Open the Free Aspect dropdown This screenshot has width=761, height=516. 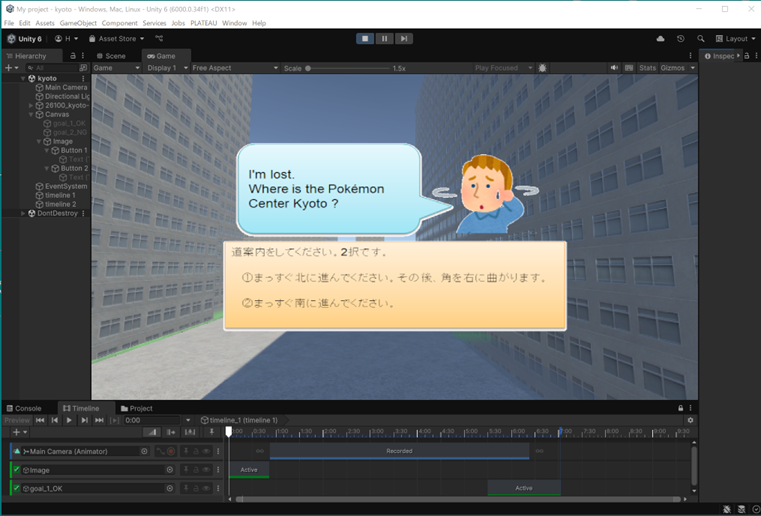pyautogui.click(x=235, y=68)
